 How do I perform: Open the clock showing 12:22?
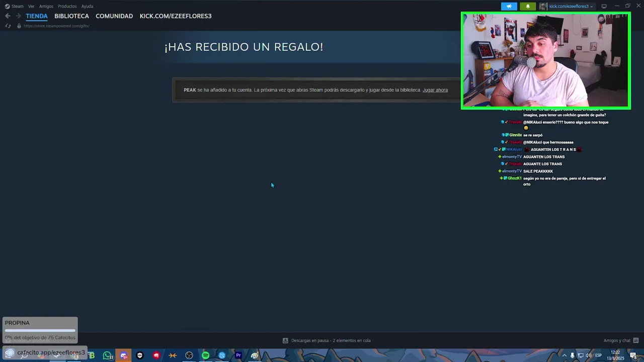click(x=615, y=355)
